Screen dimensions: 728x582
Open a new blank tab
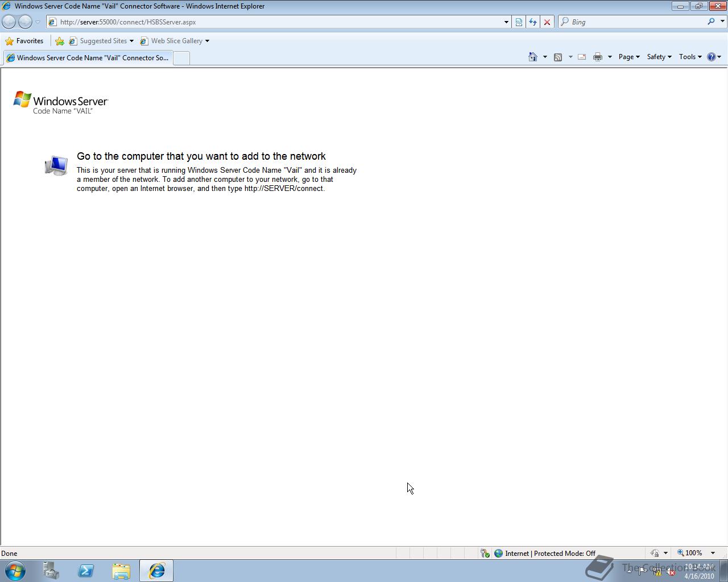[181, 58]
